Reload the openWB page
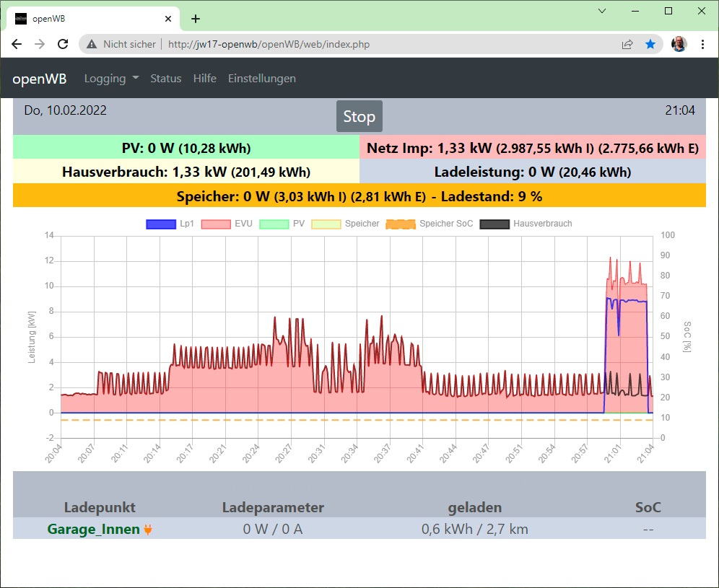The image size is (719, 588). pos(63,44)
